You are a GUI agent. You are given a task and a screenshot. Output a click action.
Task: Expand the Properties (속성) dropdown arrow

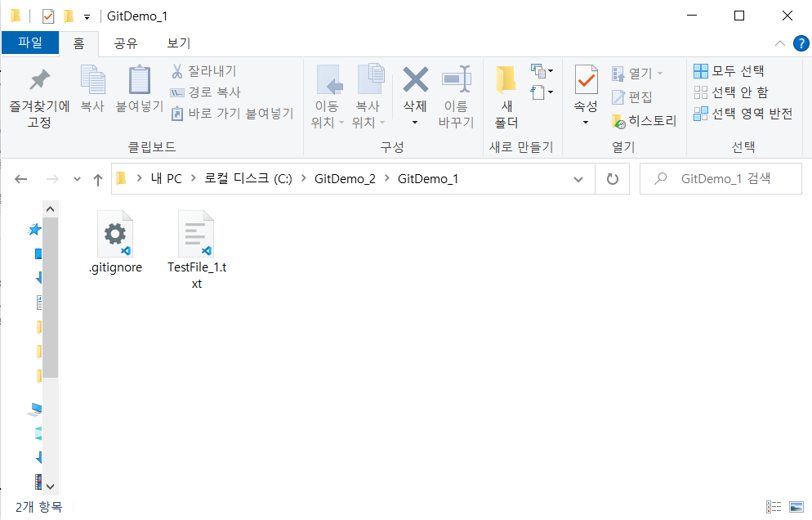[x=586, y=123]
